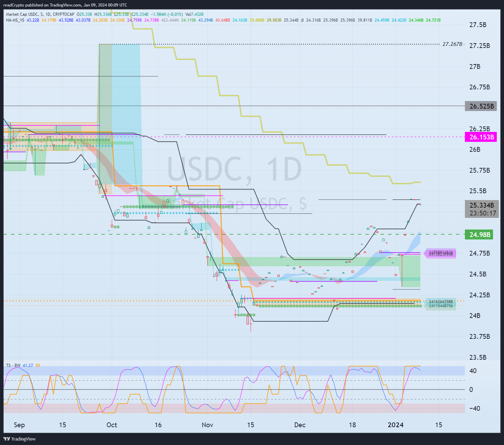The image size is (504, 445).
Task: Click the high value H25.336B
Action: tap(103, 14)
